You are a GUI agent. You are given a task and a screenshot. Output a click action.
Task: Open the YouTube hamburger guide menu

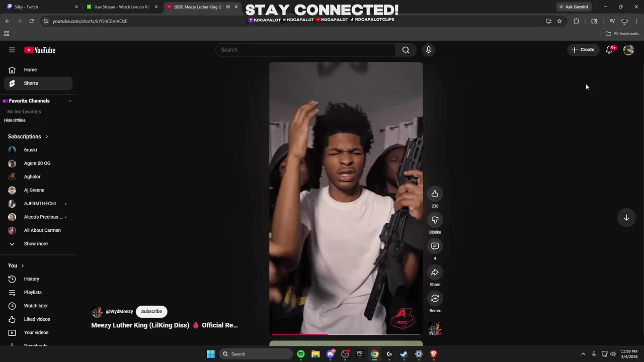coord(12,50)
